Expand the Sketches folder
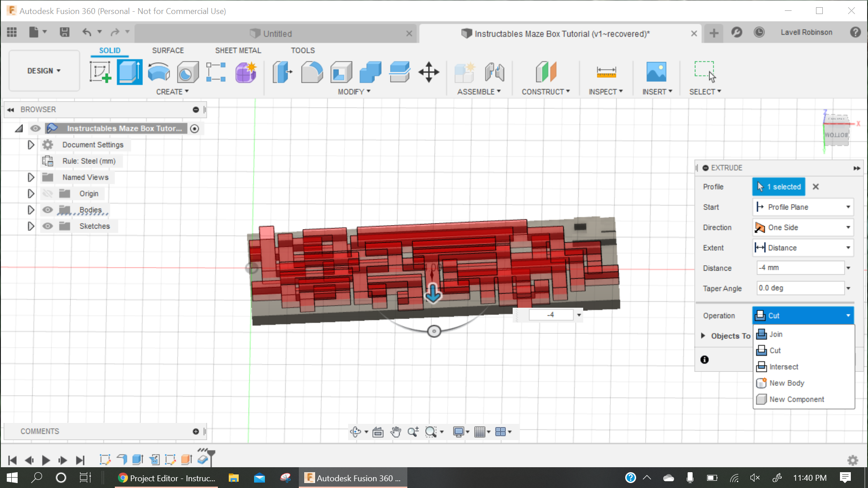Image resolution: width=868 pixels, height=488 pixels. coord(31,226)
